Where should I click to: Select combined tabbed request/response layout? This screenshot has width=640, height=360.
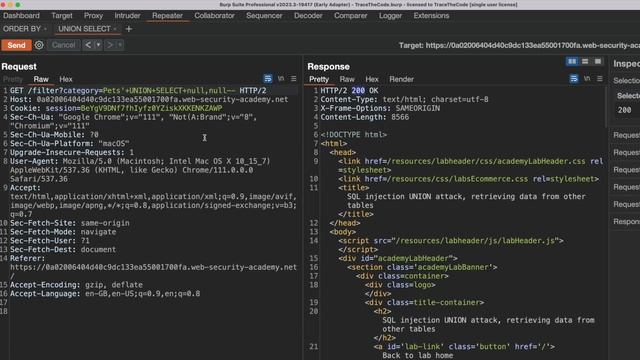coord(598,61)
